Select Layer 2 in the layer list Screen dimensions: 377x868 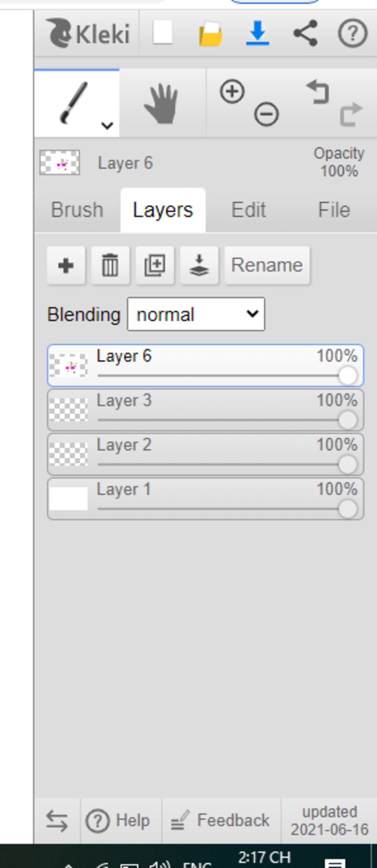pyautogui.click(x=205, y=454)
